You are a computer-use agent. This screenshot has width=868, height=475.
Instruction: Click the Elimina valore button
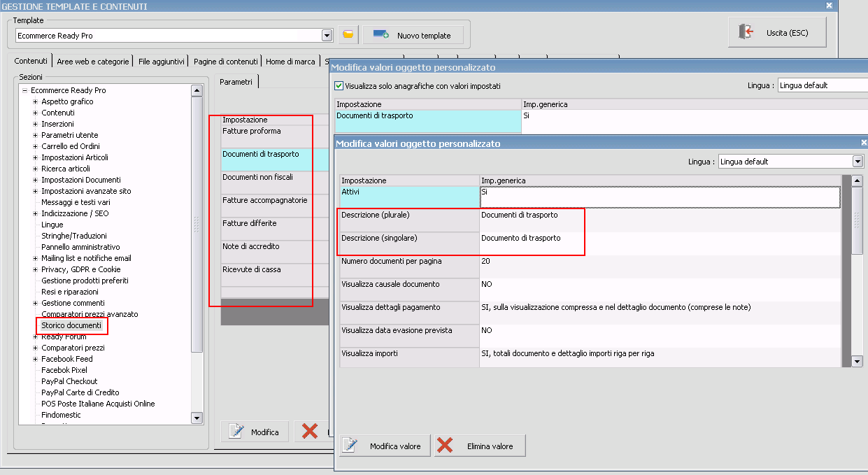480,446
